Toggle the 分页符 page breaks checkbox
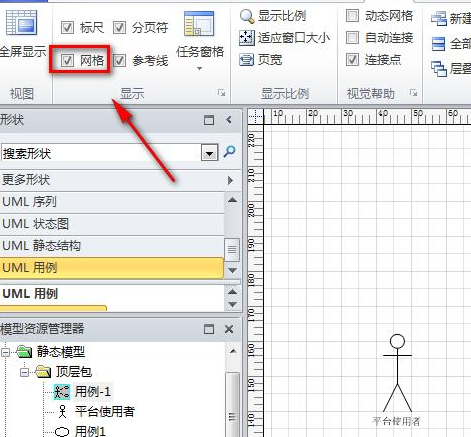 click(119, 28)
